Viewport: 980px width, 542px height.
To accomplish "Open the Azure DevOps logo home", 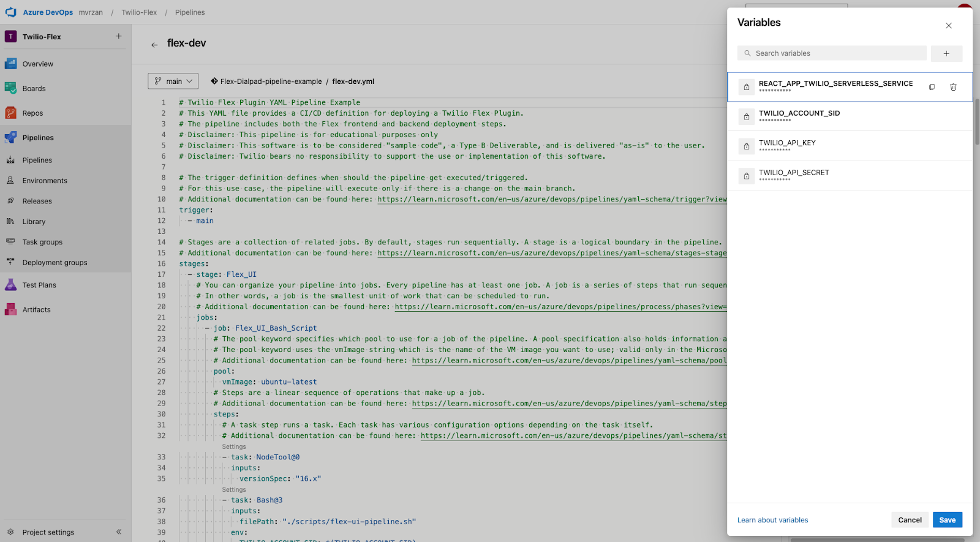I will [11, 12].
